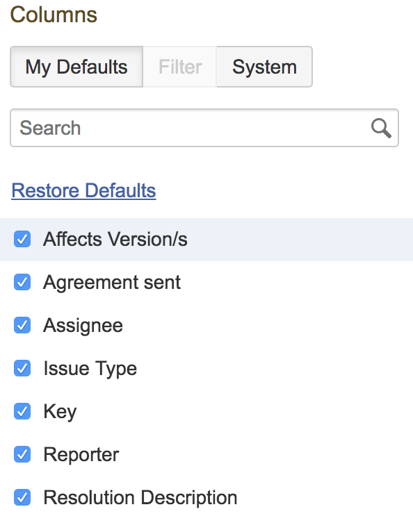413x532 pixels.
Task: Click the Issue Type label text
Action: 90,369
